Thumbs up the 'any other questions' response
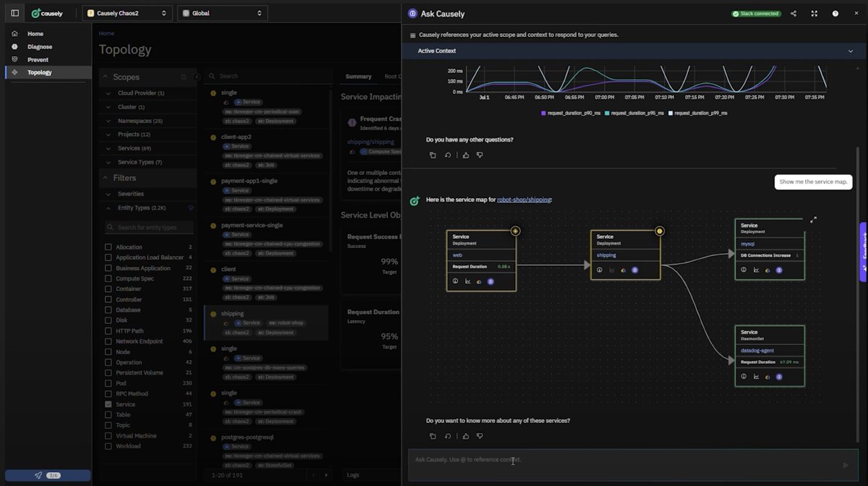 pos(465,155)
